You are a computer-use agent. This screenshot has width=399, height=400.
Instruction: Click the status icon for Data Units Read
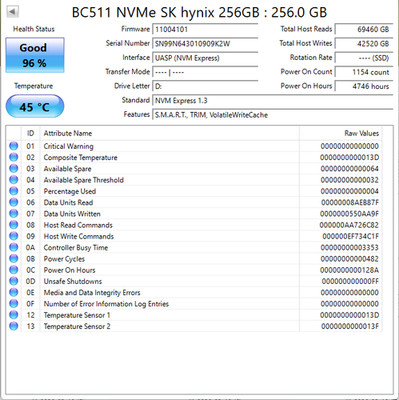pos(14,202)
